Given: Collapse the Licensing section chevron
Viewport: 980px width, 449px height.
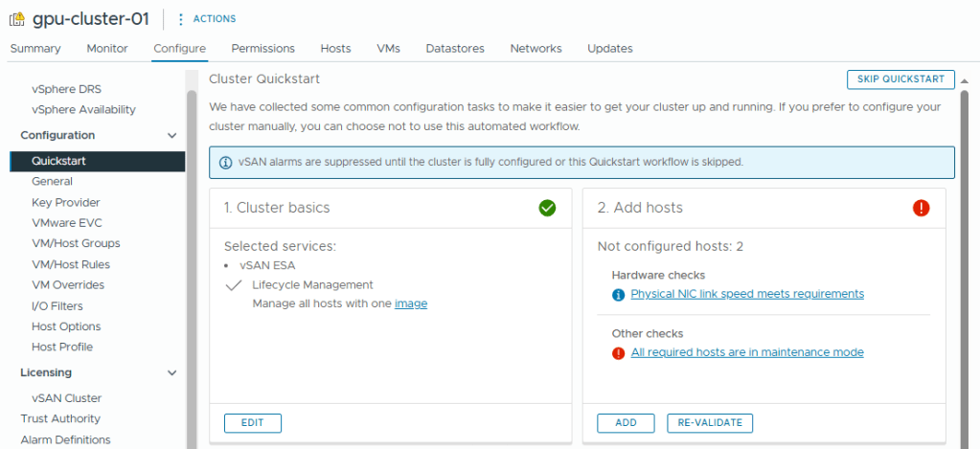Looking at the screenshot, I should pos(172,373).
